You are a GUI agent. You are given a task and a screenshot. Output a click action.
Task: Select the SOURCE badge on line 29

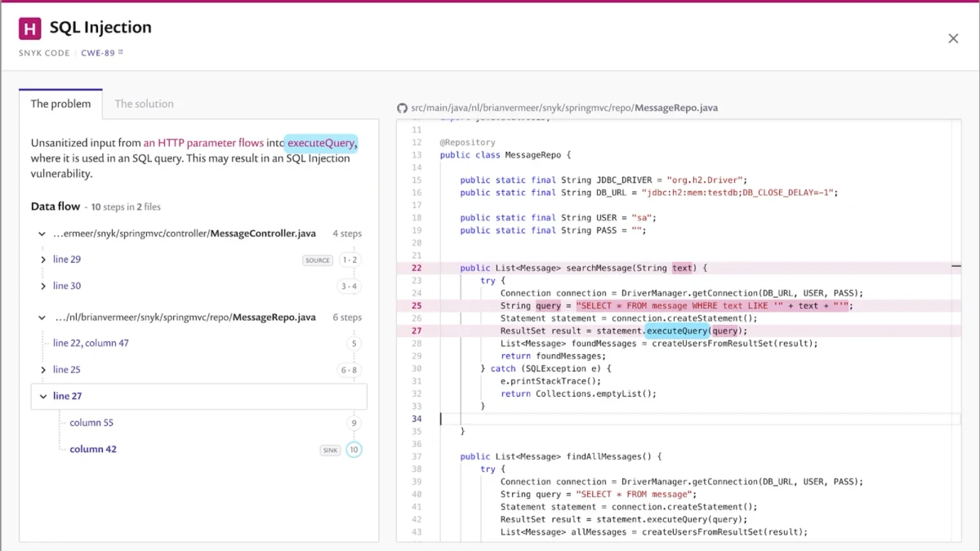coord(318,260)
